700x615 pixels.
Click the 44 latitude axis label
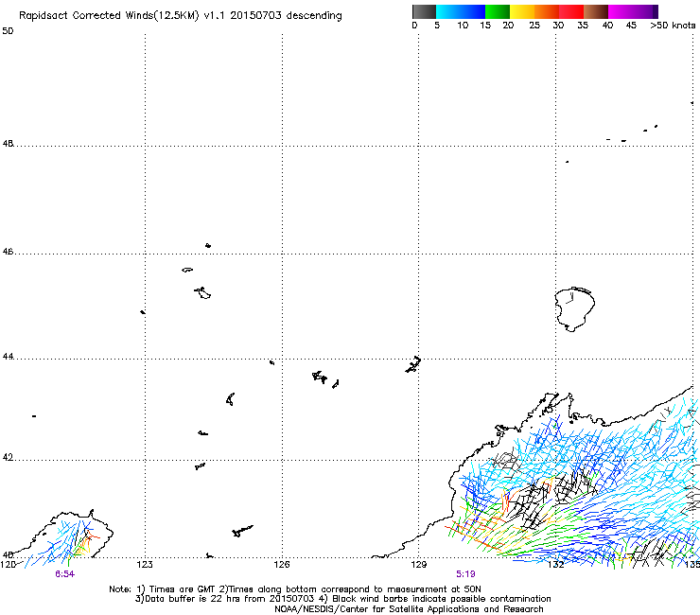tap(8, 357)
